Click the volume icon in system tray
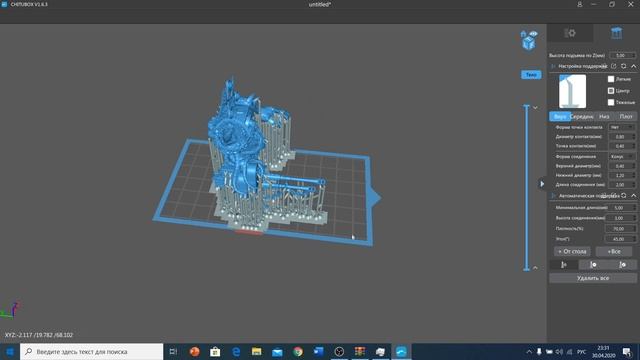 pos(559,351)
